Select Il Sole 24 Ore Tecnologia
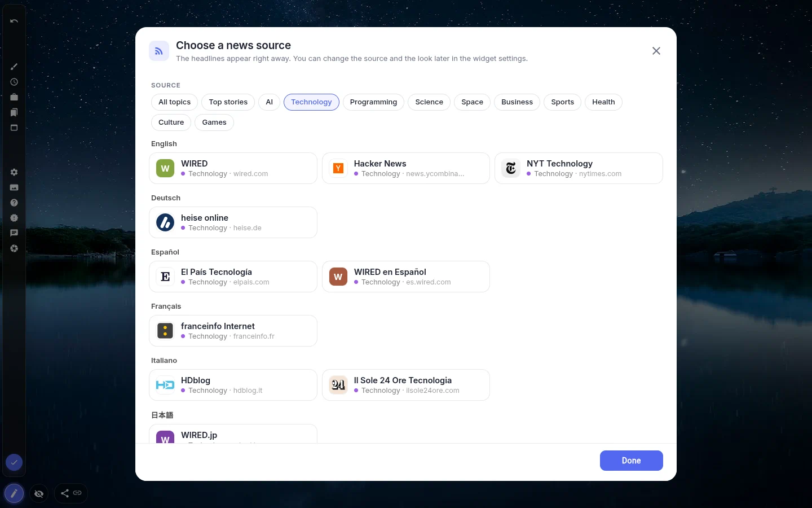The height and width of the screenshot is (508, 812). 406,385
